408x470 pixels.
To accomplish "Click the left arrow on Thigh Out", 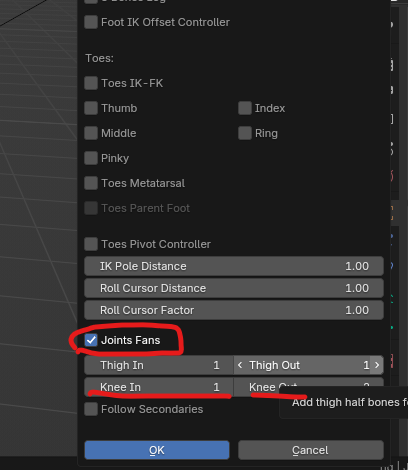I will pos(240,365).
